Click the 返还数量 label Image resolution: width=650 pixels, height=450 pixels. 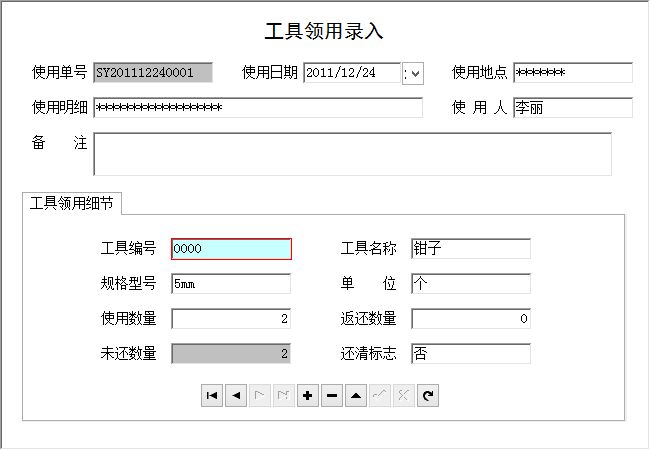coord(369,318)
